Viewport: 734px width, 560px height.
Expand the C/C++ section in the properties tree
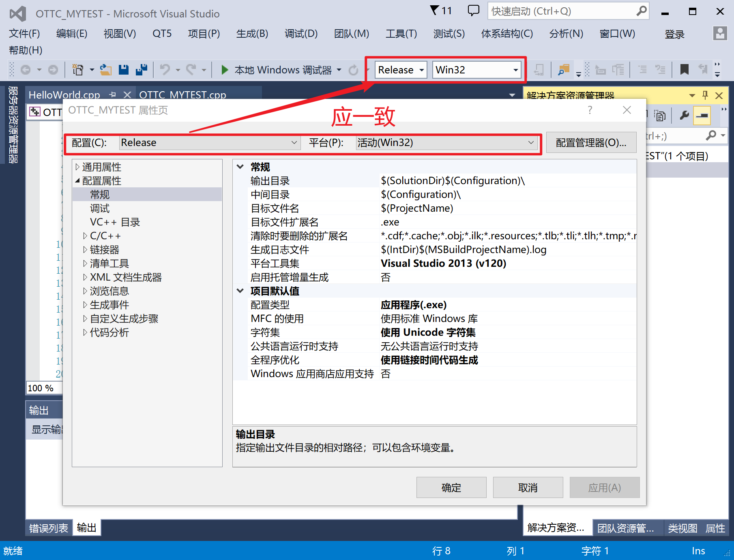pos(85,236)
